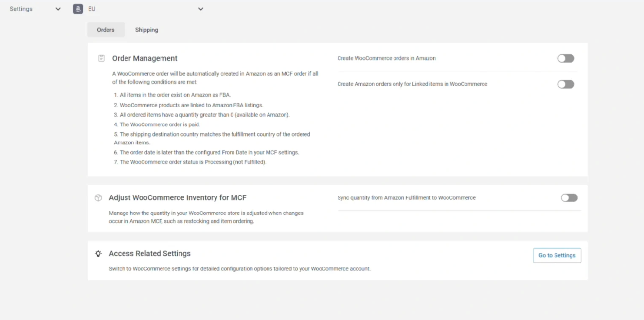Viewport: 644px width, 320px height.
Task: Enable Create WooCommerce orders in Amazon toggle
Action: [566, 58]
